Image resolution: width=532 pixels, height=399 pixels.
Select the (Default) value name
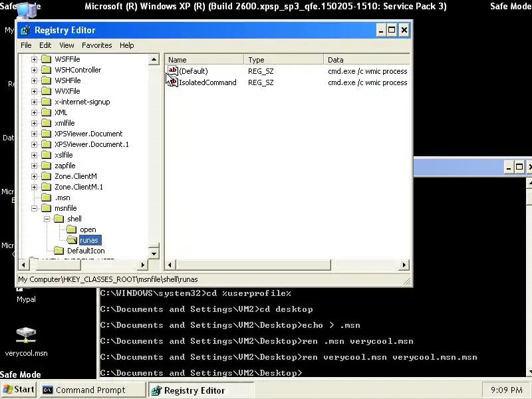coord(194,71)
